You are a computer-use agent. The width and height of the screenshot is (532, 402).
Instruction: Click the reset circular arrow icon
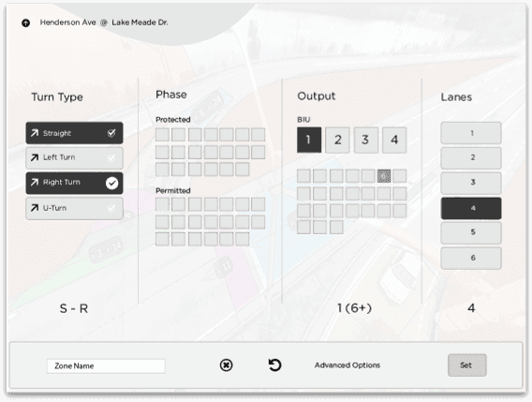click(x=274, y=365)
